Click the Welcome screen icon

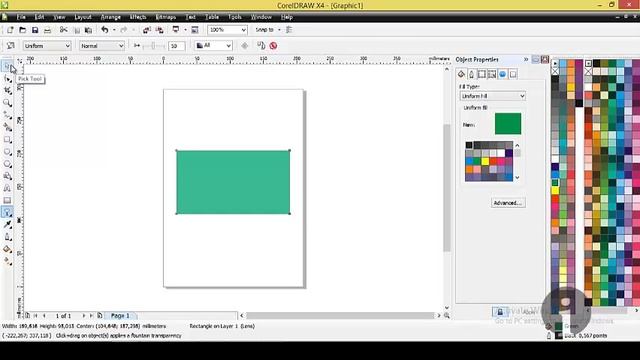coord(195,30)
